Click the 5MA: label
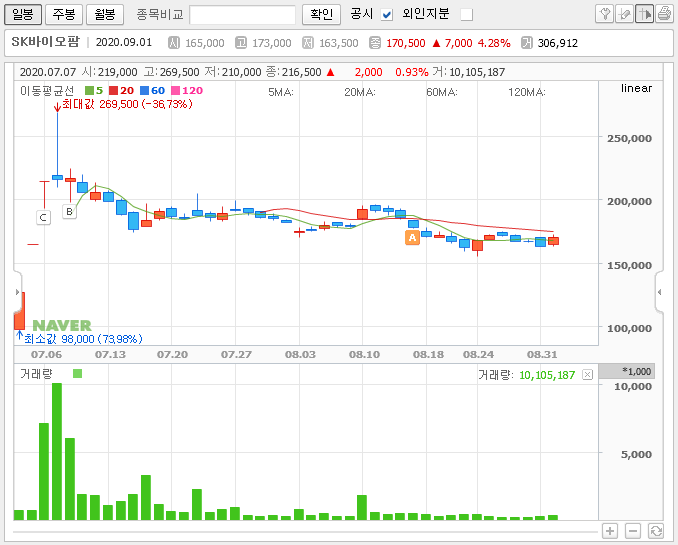The image size is (678, 545). point(281,92)
